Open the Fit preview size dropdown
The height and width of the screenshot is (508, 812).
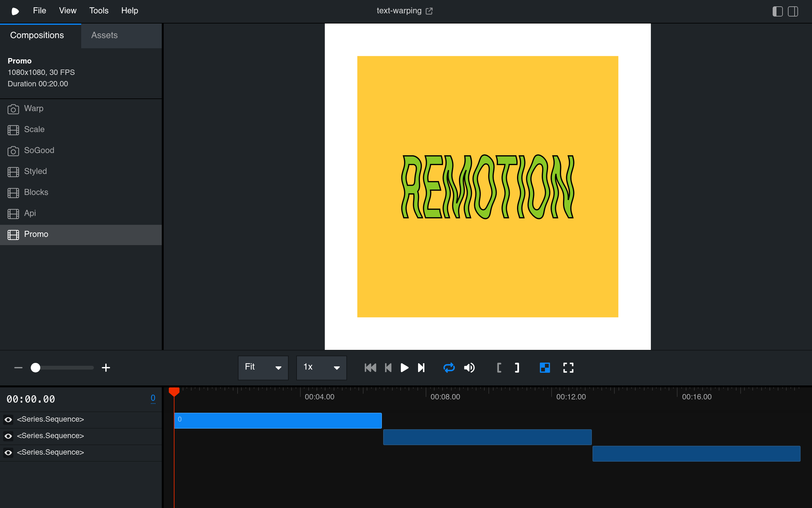tap(263, 368)
